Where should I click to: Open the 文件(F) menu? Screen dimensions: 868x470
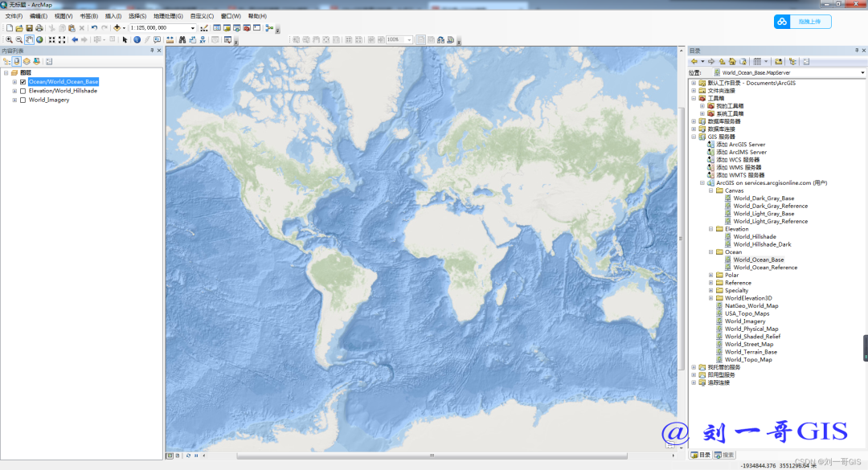(x=14, y=16)
